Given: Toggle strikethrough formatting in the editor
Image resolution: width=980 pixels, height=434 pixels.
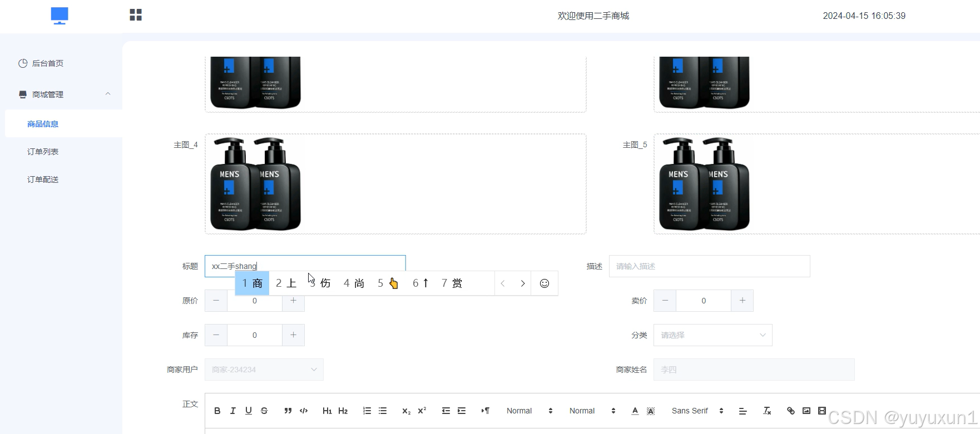Looking at the screenshot, I should 264,411.
